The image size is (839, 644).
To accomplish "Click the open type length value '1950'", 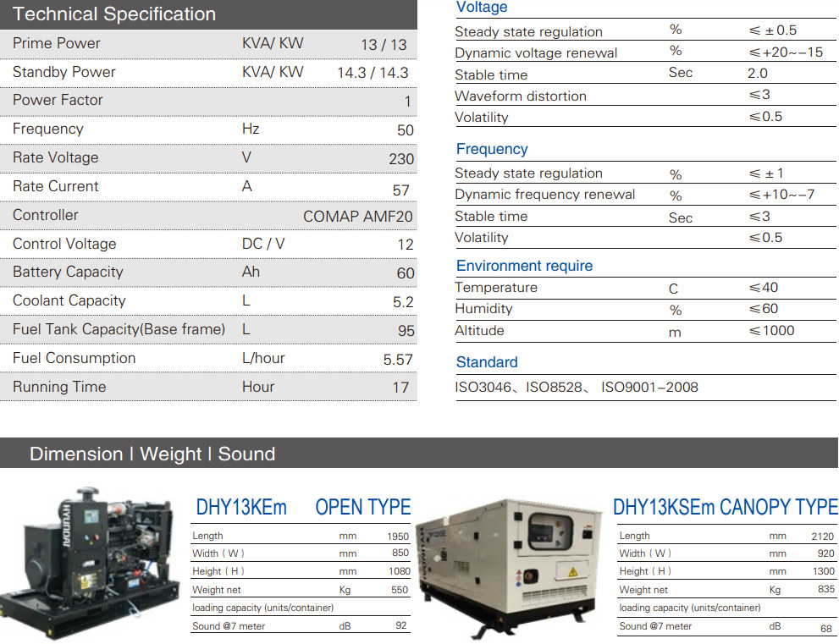I will tap(398, 537).
